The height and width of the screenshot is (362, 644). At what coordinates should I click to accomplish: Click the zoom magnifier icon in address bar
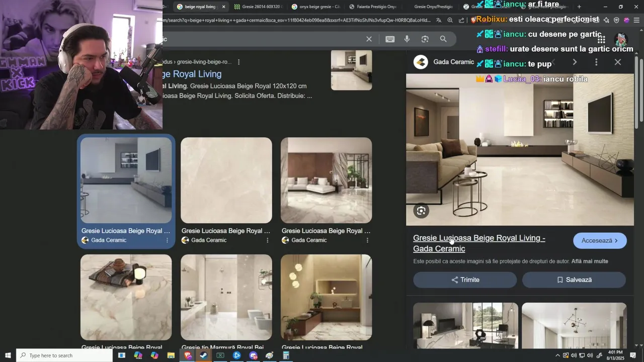(x=450, y=20)
